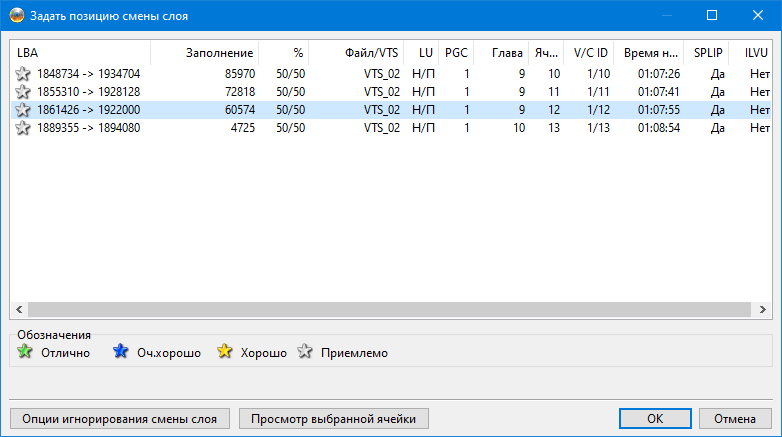Click the gray star Приемлемо legend icon
782x437 pixels.
pyautogui.click(x=306, y=352)
